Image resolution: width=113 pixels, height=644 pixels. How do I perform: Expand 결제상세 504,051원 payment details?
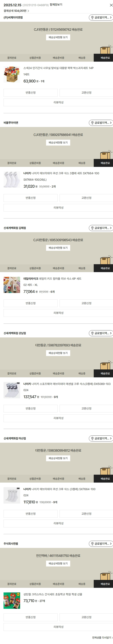(x=16, y=11)
